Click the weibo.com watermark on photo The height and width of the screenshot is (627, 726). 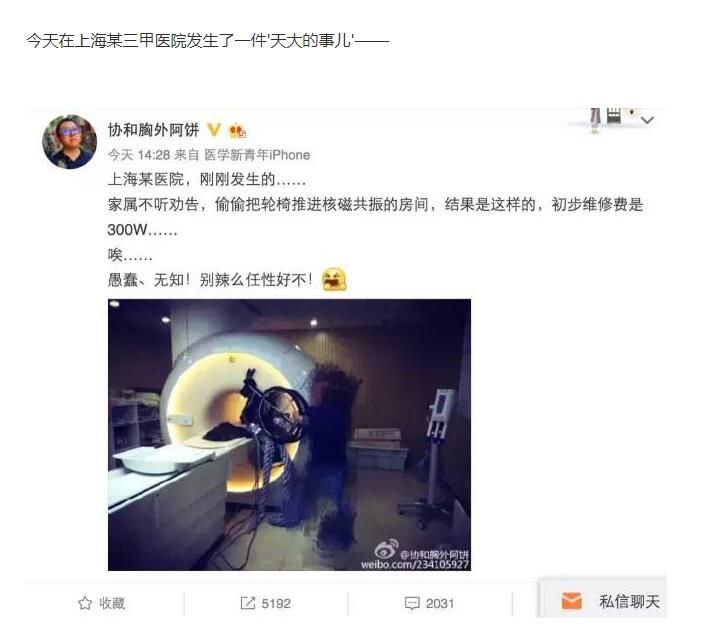[415, 564]
